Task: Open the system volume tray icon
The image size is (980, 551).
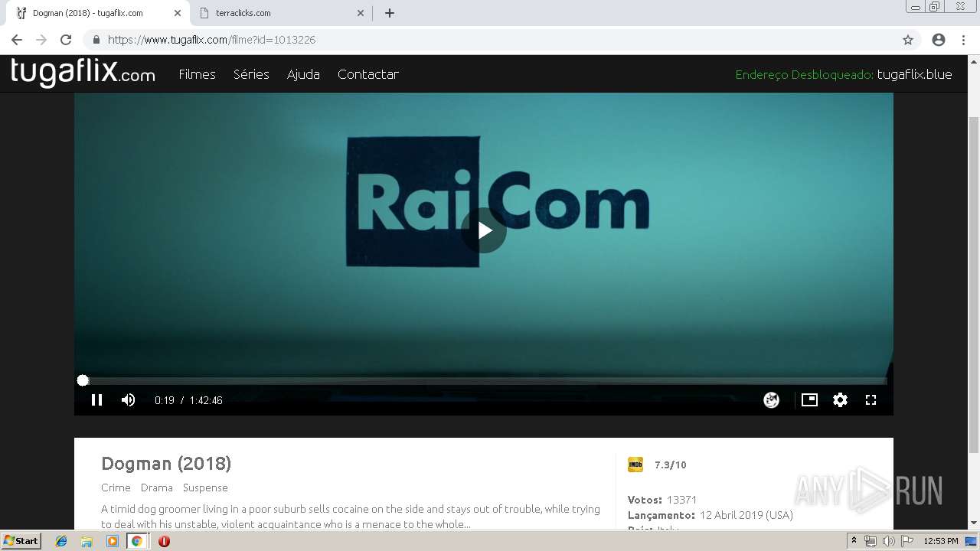Action: tap(888, 541)
